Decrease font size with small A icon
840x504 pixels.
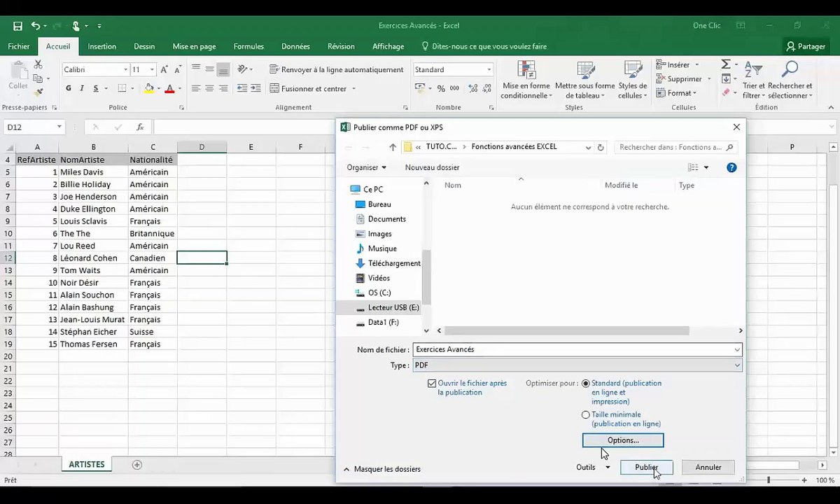pyautogui.click(x=176, y=70)
